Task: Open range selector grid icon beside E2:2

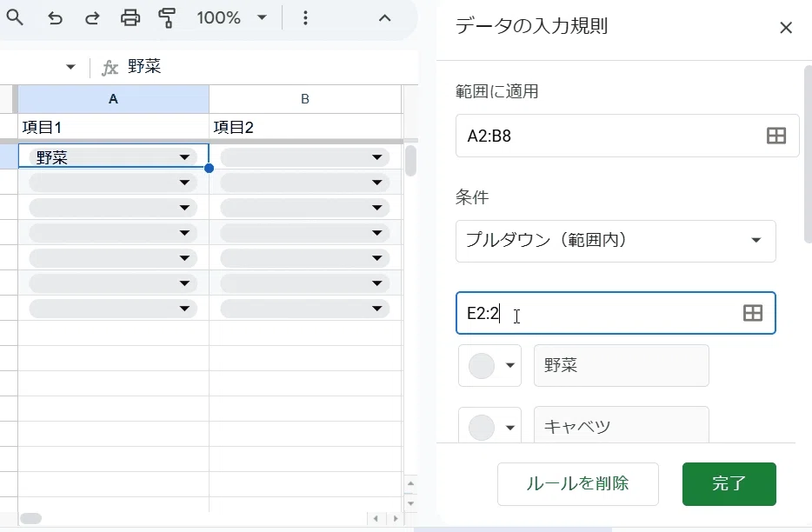Action: point(752,313)
